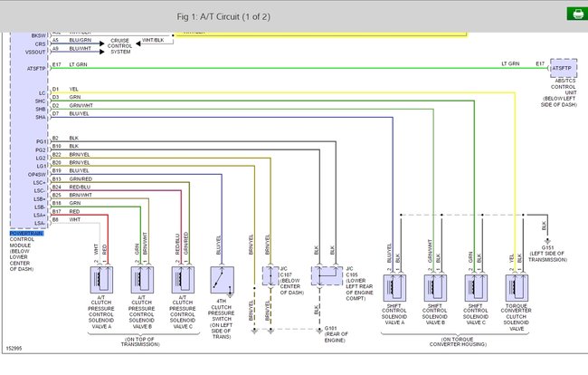This screenshot has width=588, height=375.
Task: Select the BKSW pin label
Action: [x=38, y=35]
